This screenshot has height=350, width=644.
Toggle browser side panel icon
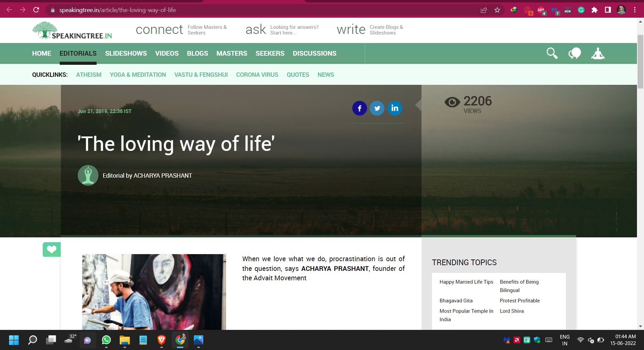pos(608,10)
